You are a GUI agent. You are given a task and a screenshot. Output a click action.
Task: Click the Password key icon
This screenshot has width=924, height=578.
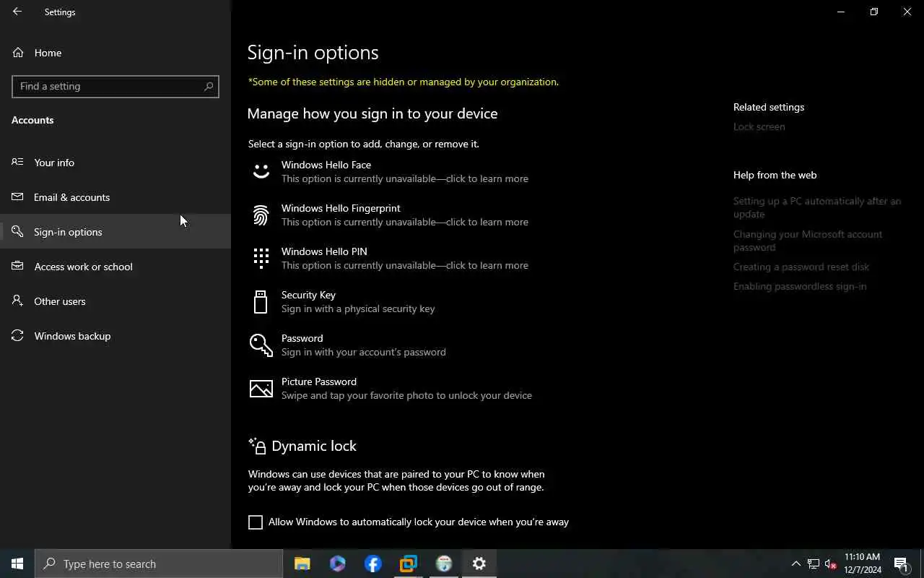point(261,345)
